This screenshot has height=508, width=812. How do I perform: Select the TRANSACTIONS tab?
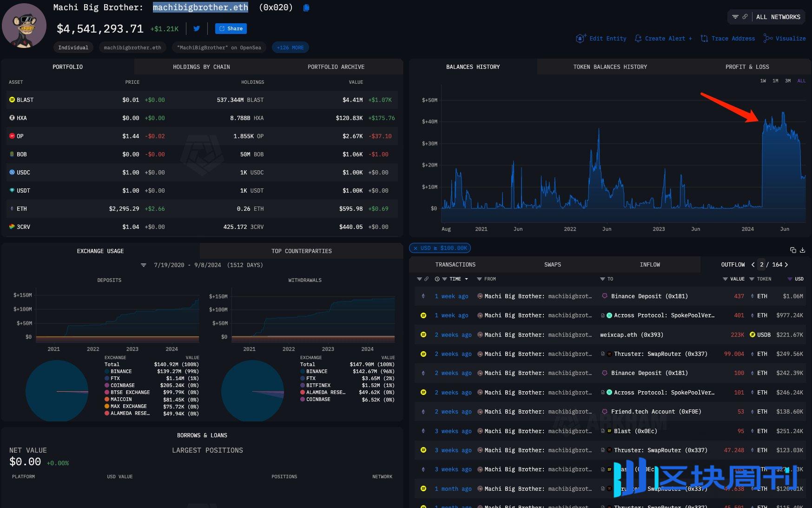[455, 265]
